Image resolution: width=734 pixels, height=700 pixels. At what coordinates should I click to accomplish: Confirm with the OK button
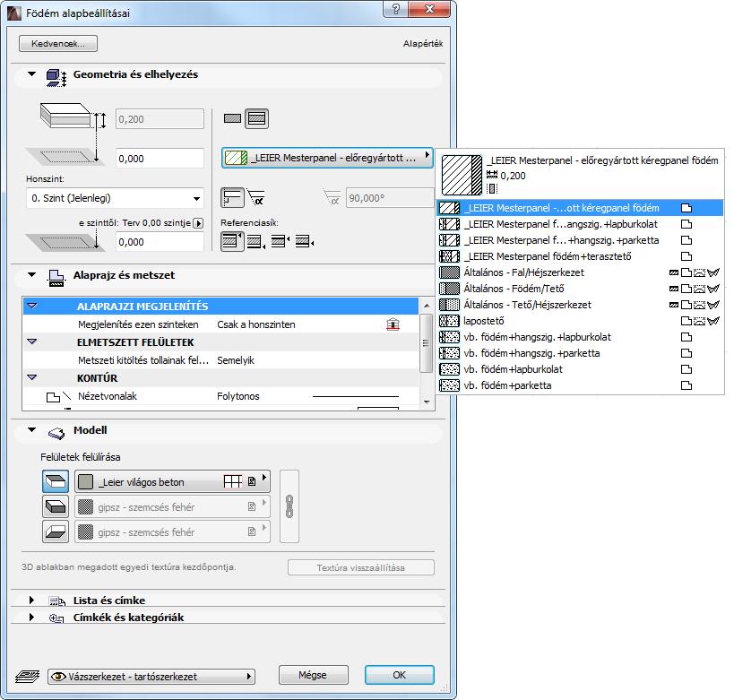tap(400, 675)
